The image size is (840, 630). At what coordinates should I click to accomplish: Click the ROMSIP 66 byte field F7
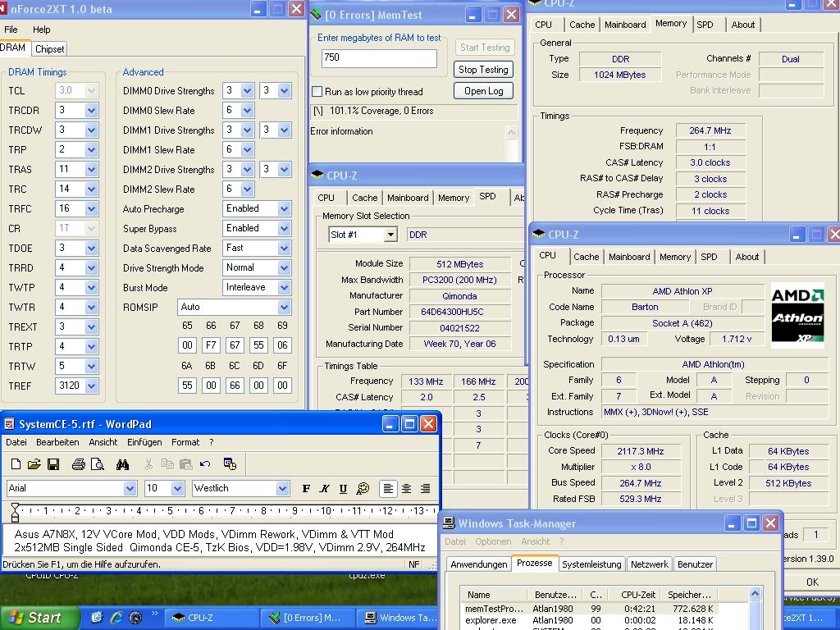tap(211, 345)
